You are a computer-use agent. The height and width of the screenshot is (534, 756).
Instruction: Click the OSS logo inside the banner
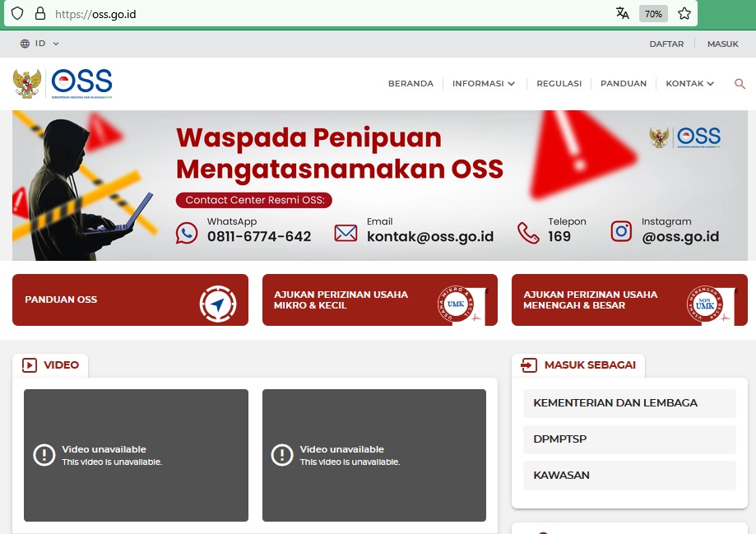coord(698,137)
